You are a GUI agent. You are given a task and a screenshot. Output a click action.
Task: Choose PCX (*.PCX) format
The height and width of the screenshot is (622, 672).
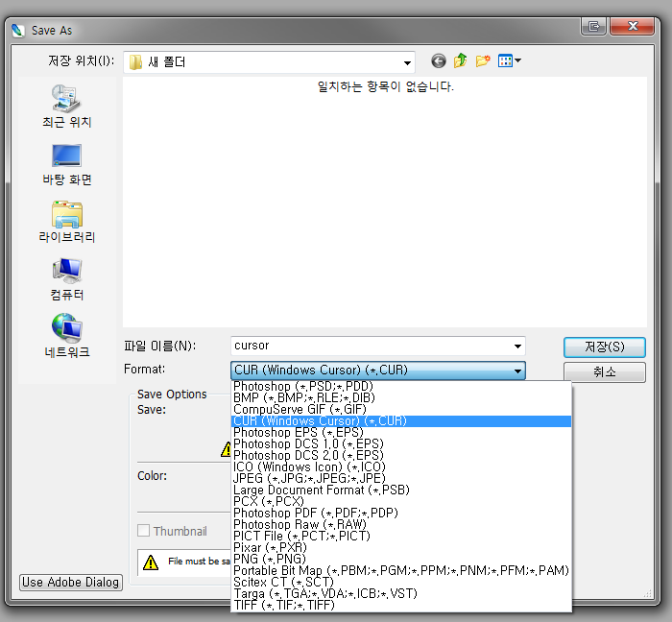click(401, 502)
